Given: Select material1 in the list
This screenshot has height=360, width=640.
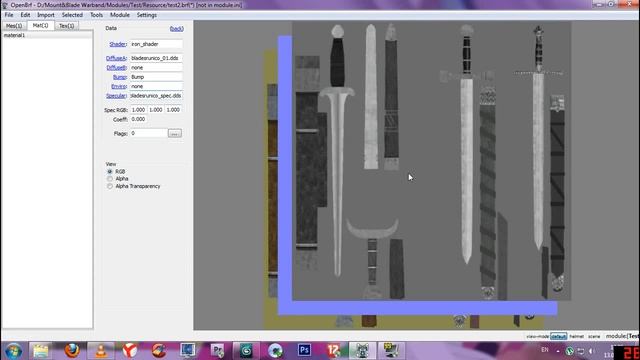Looking at the screenshot, I should (47, 36).
